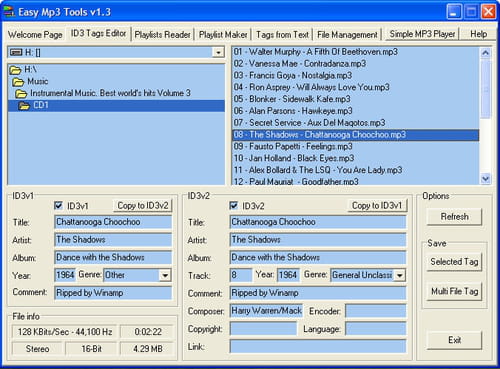Click the ID3v2 Artist field

pos(318,240)
